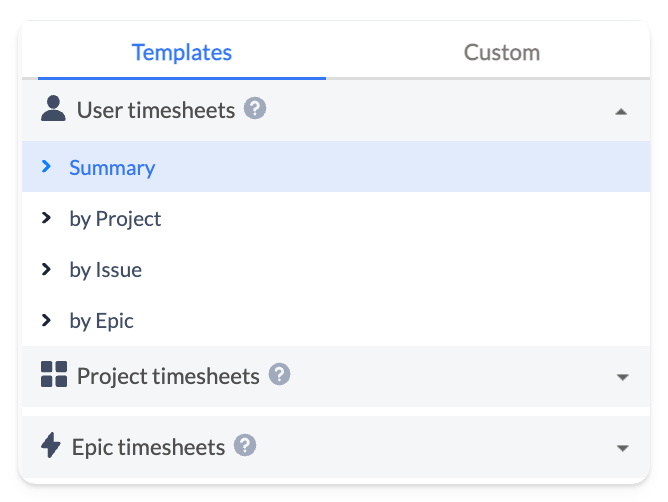Select the by Issue template
668x502 pixels.
(105, 270)
